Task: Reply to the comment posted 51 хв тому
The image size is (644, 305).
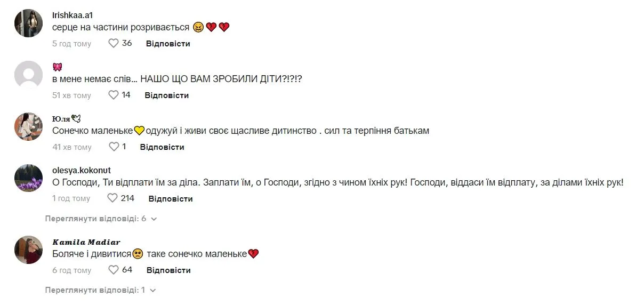Action: [x=167, y=95]
